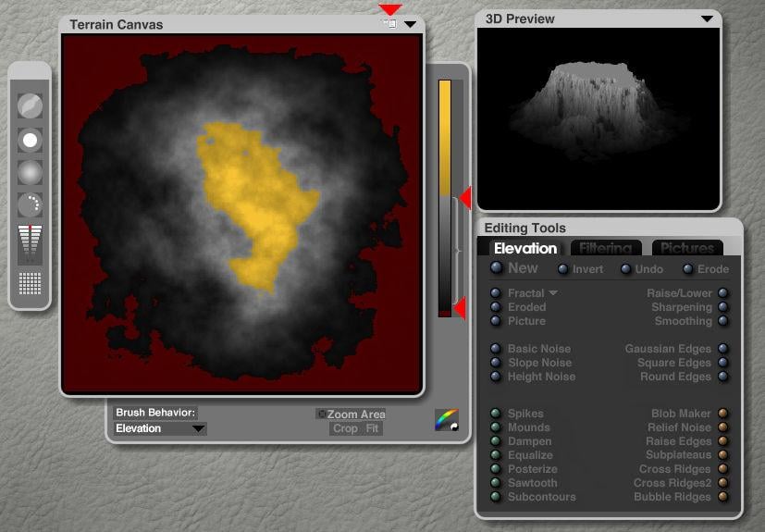
Task: Toggle the Zoom Area indicator
Action: coord(322,414)
